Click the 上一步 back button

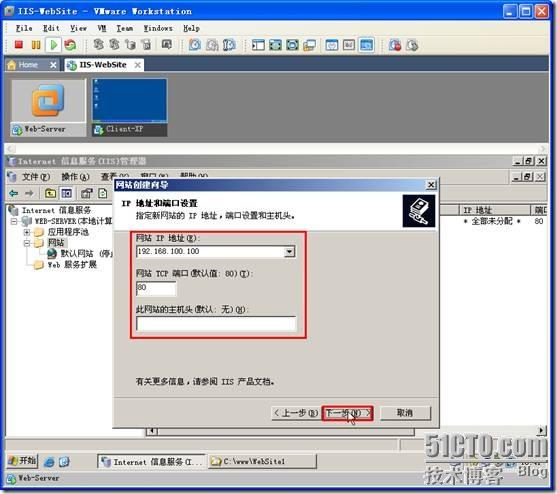(296, 413)
